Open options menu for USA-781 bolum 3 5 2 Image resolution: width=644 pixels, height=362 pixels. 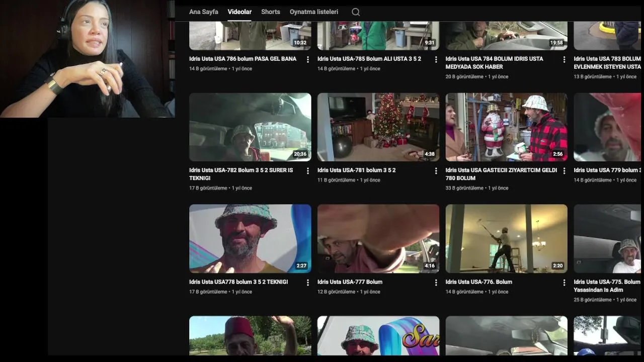click(436, 171)
